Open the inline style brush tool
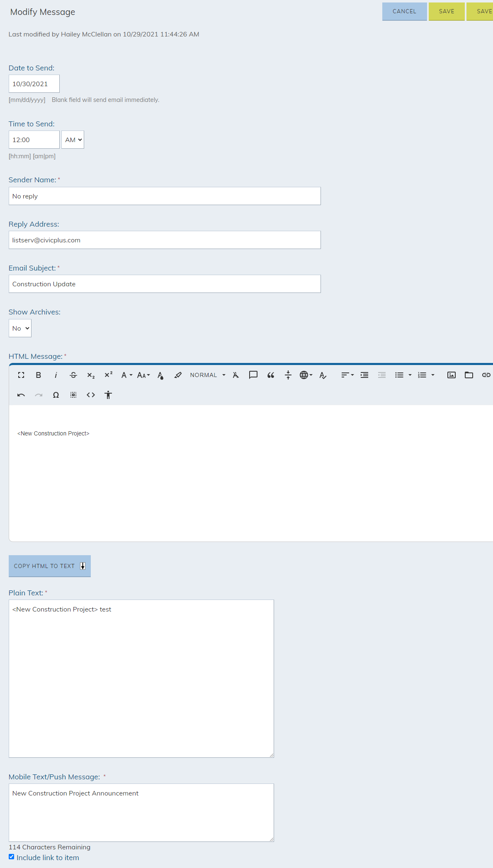 point(178,375)
